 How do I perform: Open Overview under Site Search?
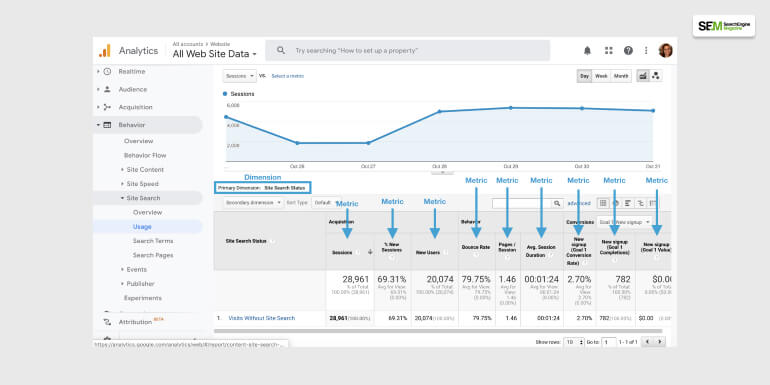point(147,213)
